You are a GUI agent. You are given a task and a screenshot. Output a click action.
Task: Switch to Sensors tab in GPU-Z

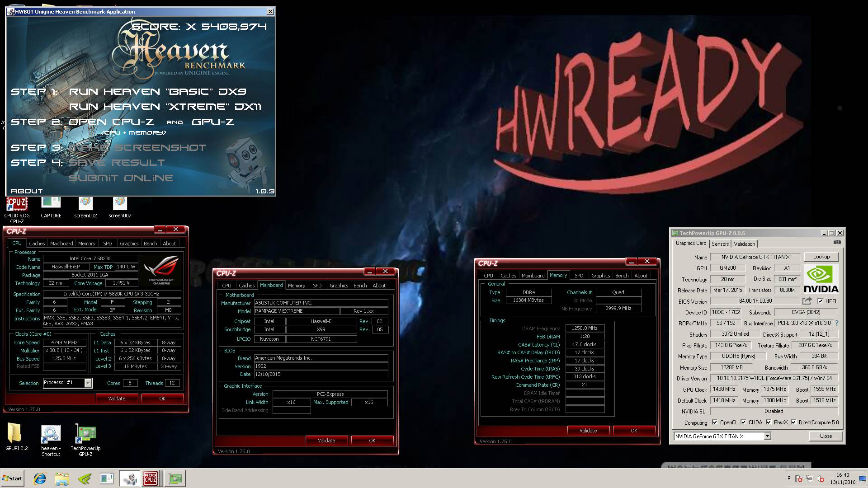click(x=720, y=244)
